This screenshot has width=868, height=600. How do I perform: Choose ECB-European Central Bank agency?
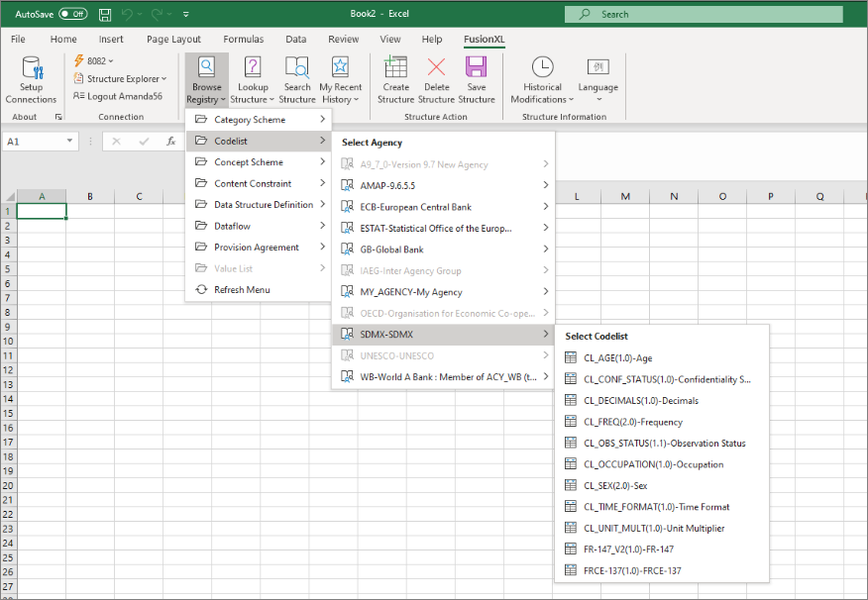(416, 207)
